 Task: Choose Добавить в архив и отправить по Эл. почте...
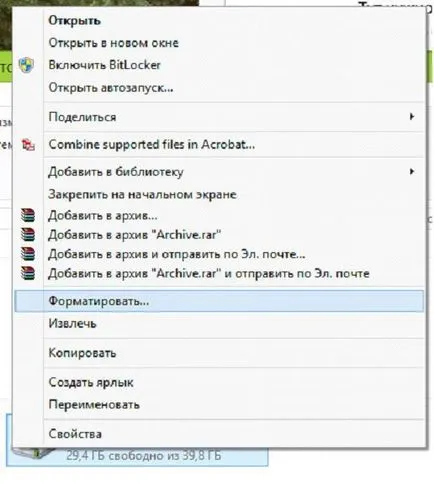219,254
